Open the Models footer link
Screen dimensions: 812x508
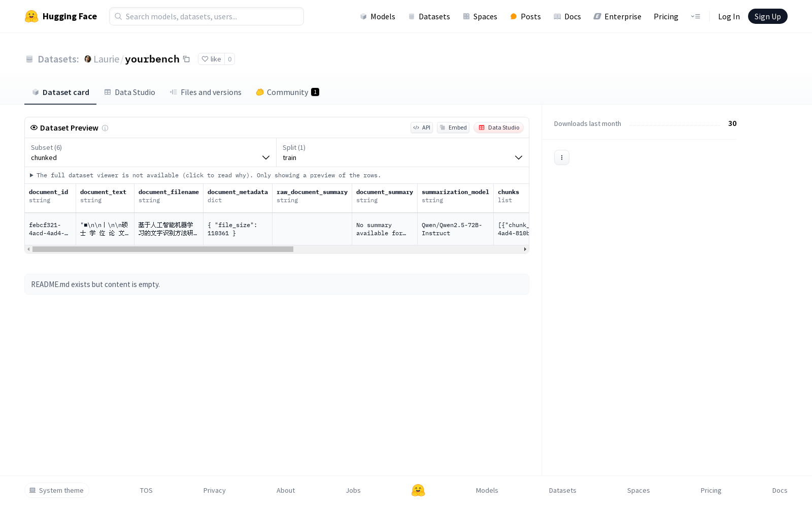pos(487,490)
